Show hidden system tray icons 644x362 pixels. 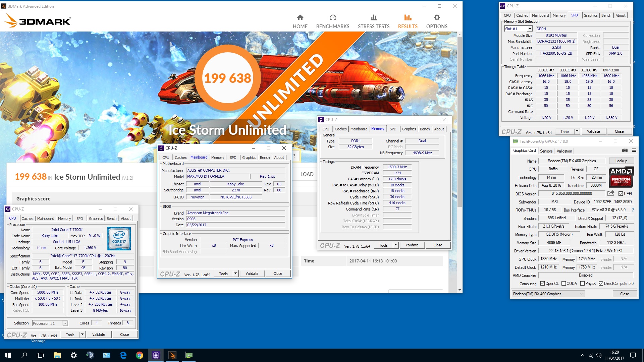pyautogui.click(x=582, y=355)
